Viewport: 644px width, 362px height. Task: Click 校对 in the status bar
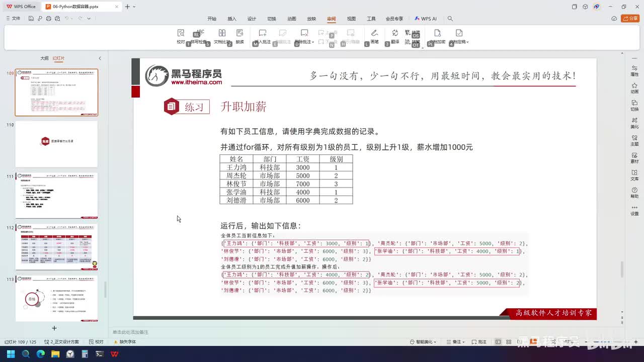96,342
